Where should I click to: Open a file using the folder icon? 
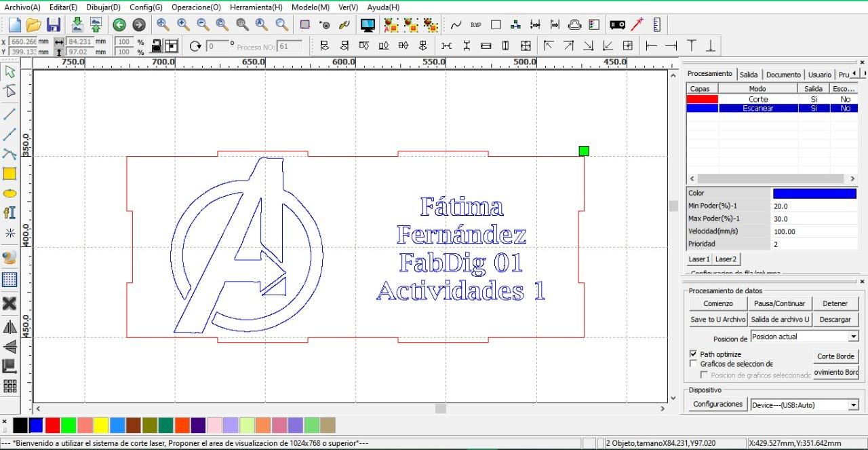(34, 25)
